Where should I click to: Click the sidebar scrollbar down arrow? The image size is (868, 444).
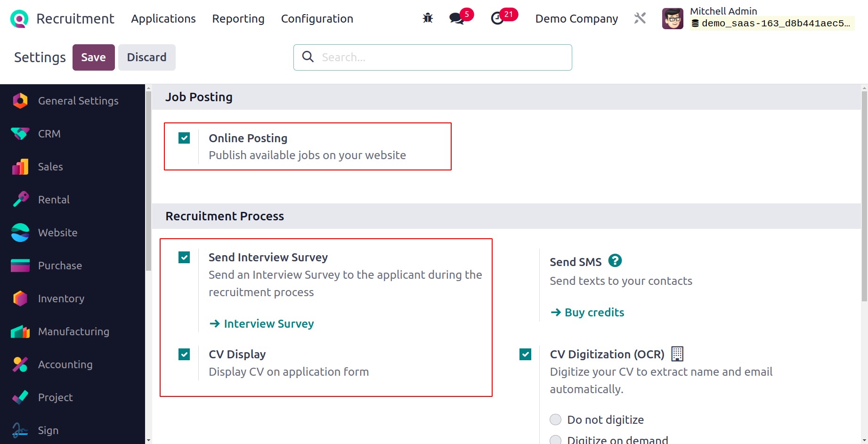click(x=148, y=440)
